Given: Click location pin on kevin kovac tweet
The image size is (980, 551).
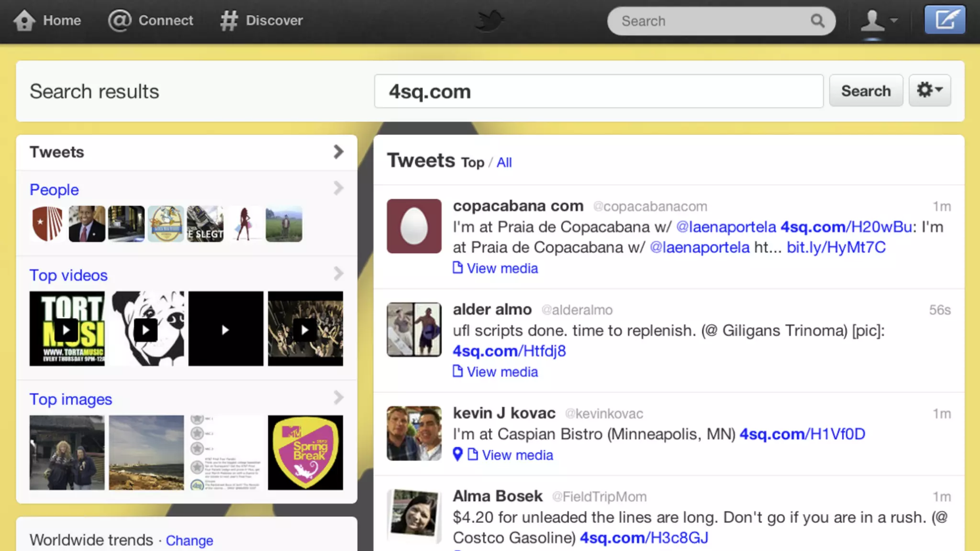Looking at the screenshot, I should [457, 454].
